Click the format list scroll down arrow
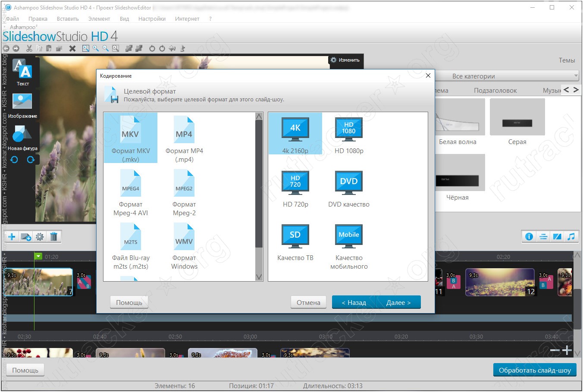Viewport: 583px width, 392px height. click(x=259, y=277)
